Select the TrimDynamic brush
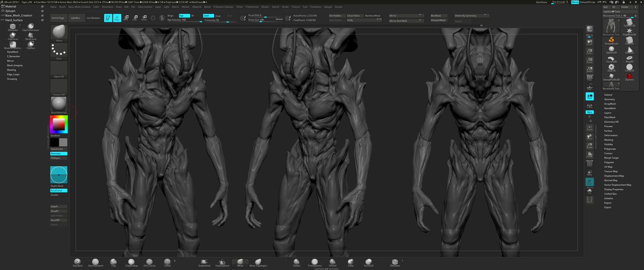Viewport: 644px width, 270px height. (x=315, y=262)
